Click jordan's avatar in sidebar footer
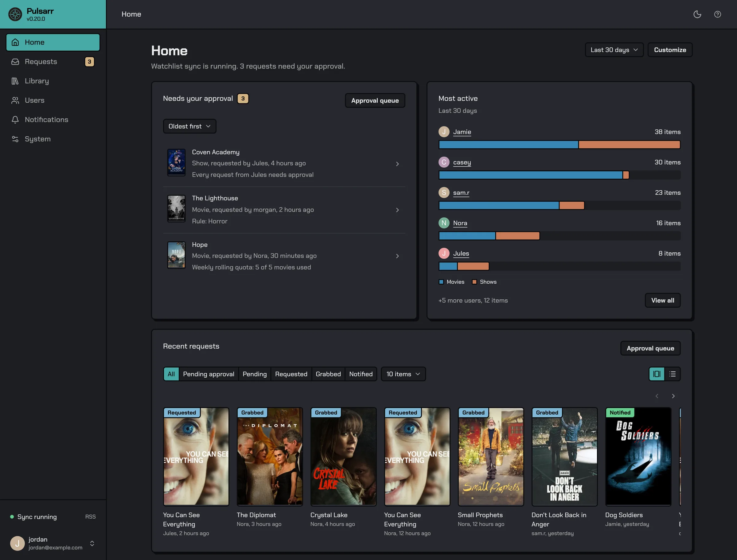The width and height of the screenshot is (737, 560). [x=17, y=543]
